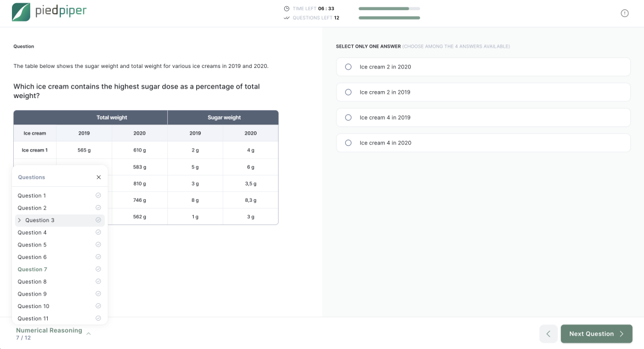Choose the radio button Ice cream 2 in 2019
The width and height of the screenshot is (644, 349).
[x=348, y=92]
